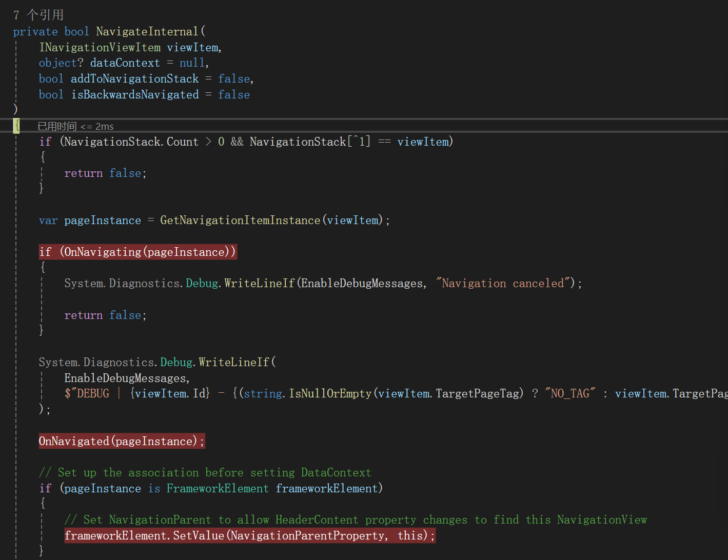
Task: Click the highlighted OnNavigating breakpoint line
Action: [x=137, y=252]
